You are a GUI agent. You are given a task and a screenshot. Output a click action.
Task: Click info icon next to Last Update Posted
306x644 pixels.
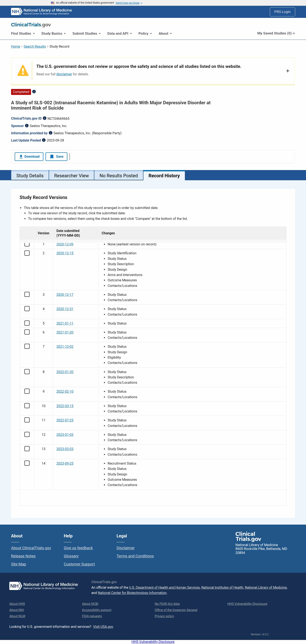click(x=44, y=140)
